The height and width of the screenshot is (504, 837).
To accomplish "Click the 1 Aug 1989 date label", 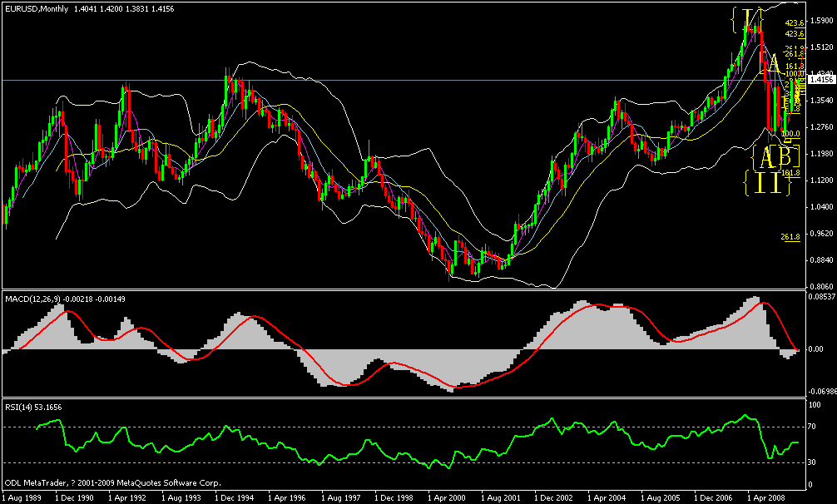I will coord(20,497).
